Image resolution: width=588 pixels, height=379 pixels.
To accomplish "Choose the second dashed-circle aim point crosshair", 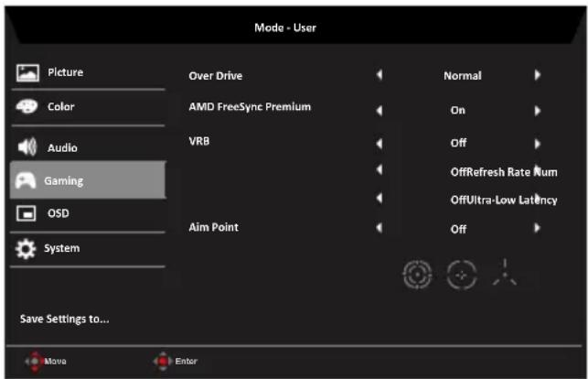I will (x=462, y=275).
